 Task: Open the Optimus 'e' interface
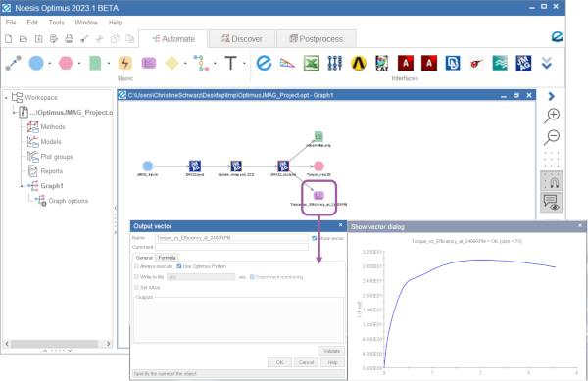click(x=264, y=63)
